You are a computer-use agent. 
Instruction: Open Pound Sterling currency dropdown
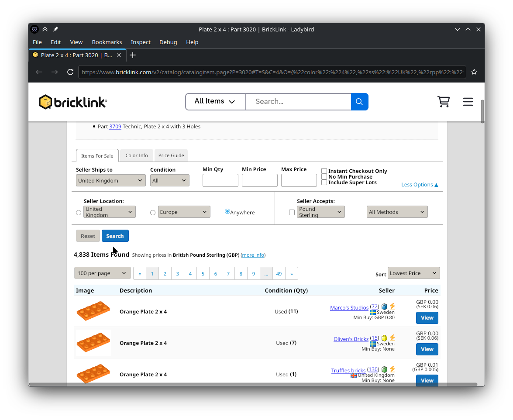(320, 212)
